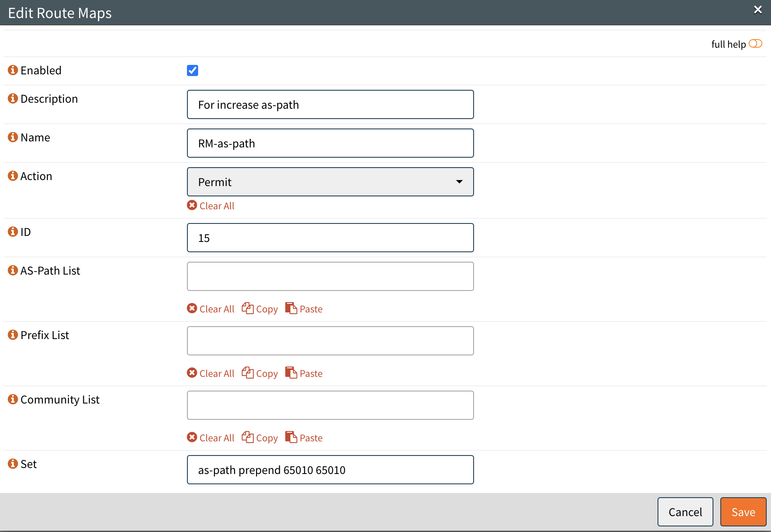Click Copy text under AS-Path List
Viewport: 771px width, 532px height.
(267, 309)
